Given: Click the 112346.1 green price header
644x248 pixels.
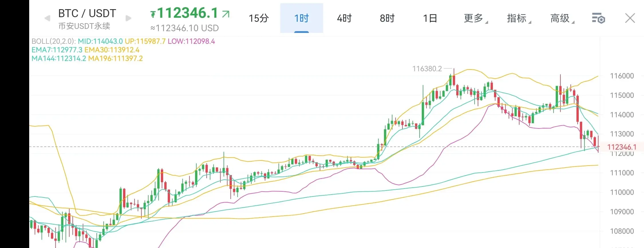Looking at the screenshot, I should coord(188,13).
